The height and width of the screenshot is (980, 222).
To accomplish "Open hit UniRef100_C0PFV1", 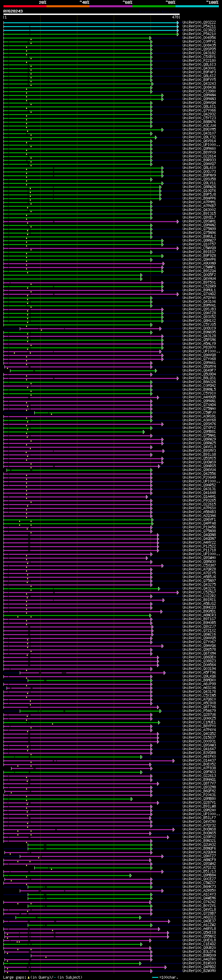I will click(x=199, y=41).
